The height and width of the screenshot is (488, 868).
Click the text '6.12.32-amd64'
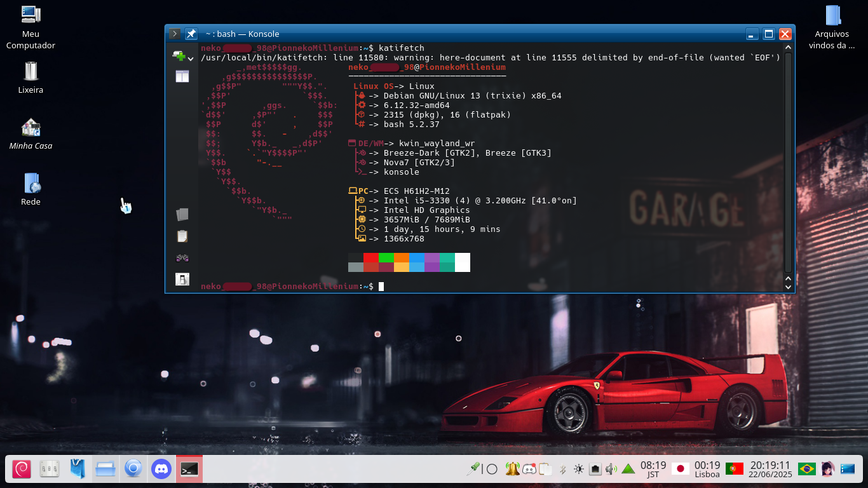417,105
